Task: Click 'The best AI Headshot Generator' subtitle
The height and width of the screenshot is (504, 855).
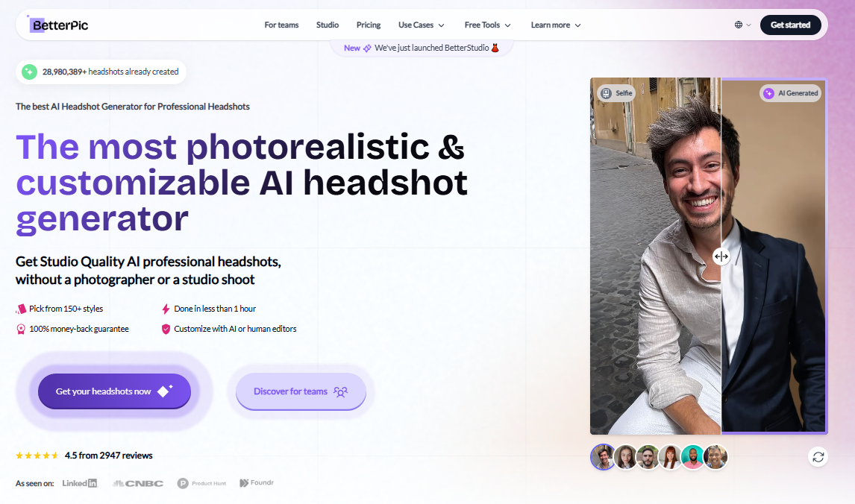Action: point(133,107)
